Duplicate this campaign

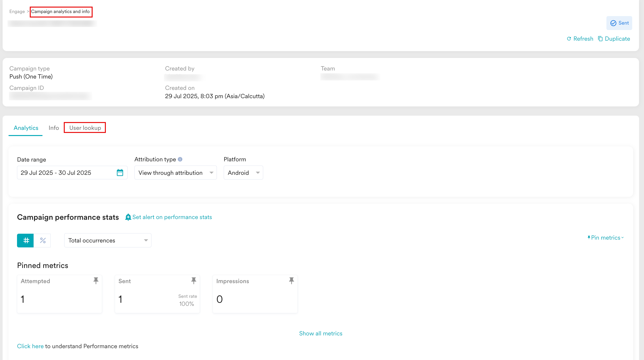(614, 39)
